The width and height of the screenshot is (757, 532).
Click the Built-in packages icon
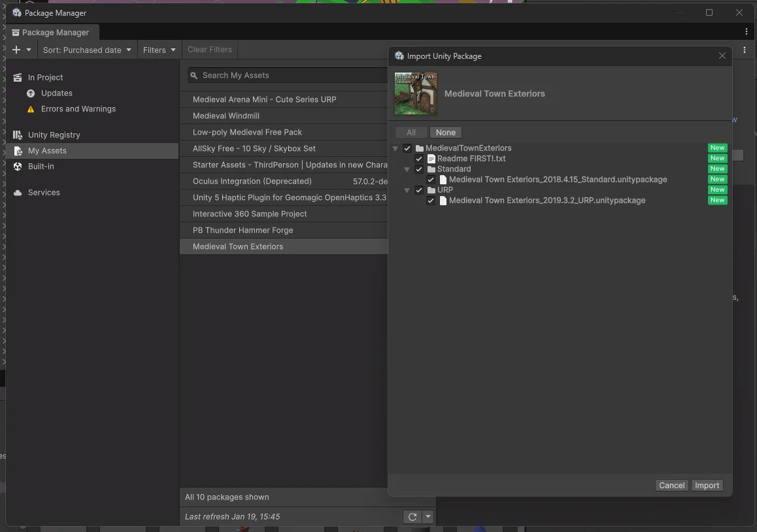coord(18,167)
